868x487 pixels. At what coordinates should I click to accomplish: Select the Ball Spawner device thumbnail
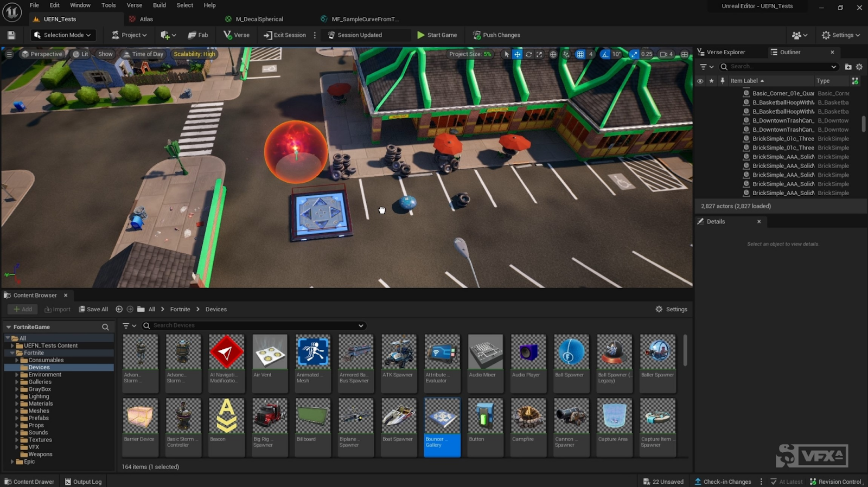point(571,363)
